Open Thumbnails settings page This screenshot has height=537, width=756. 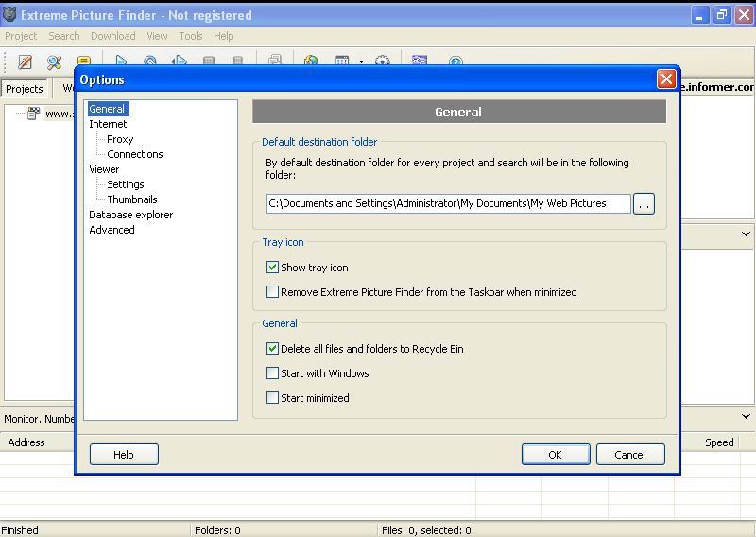coord(132,199)
